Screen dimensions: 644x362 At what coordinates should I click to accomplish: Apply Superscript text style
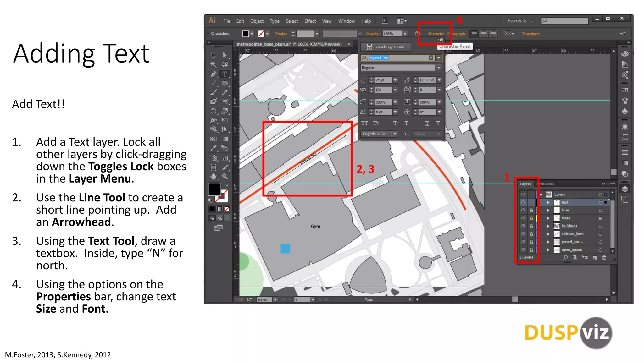tap(396, 123)
